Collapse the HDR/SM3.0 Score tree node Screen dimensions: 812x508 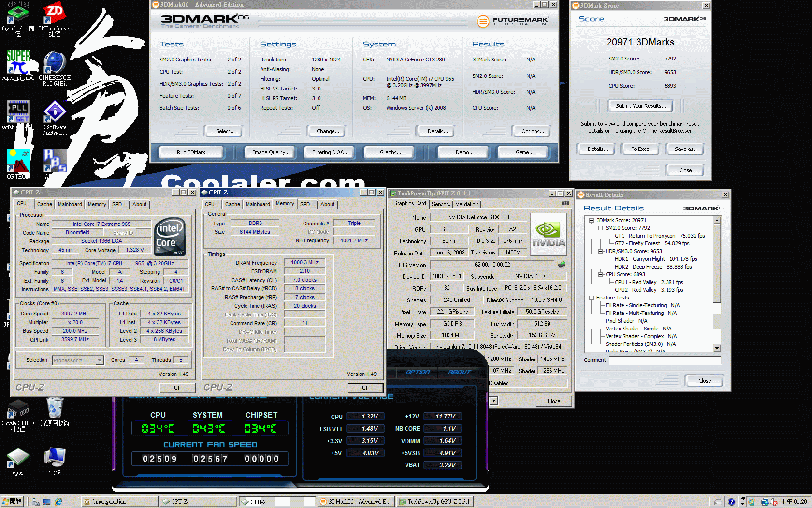pos(600,251)
